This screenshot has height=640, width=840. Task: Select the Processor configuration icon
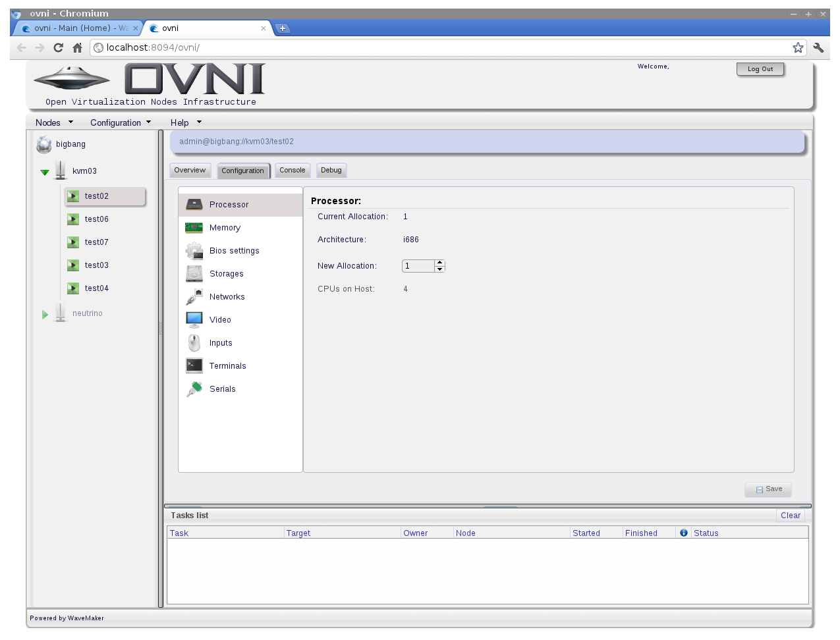(x=194, y=204)
